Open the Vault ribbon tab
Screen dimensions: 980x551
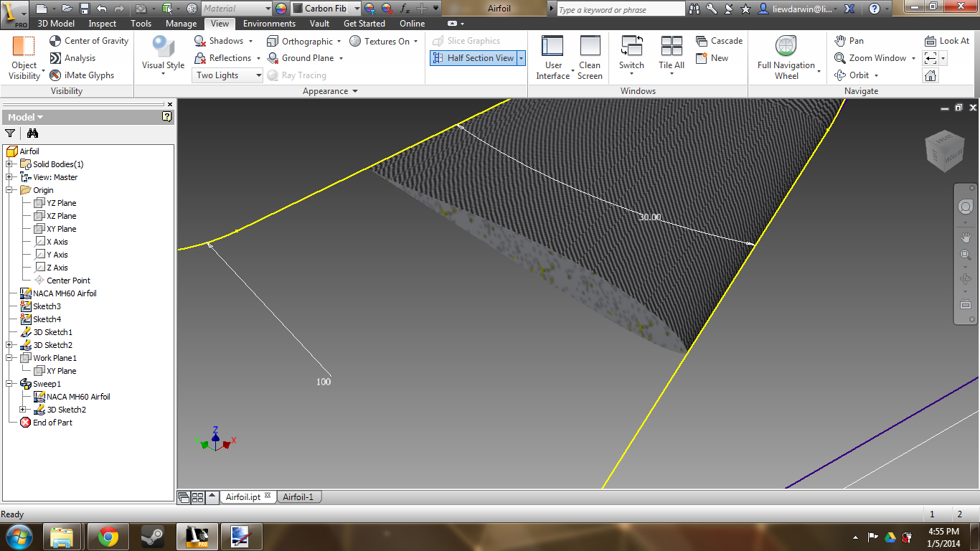click(x=320, y=24)
